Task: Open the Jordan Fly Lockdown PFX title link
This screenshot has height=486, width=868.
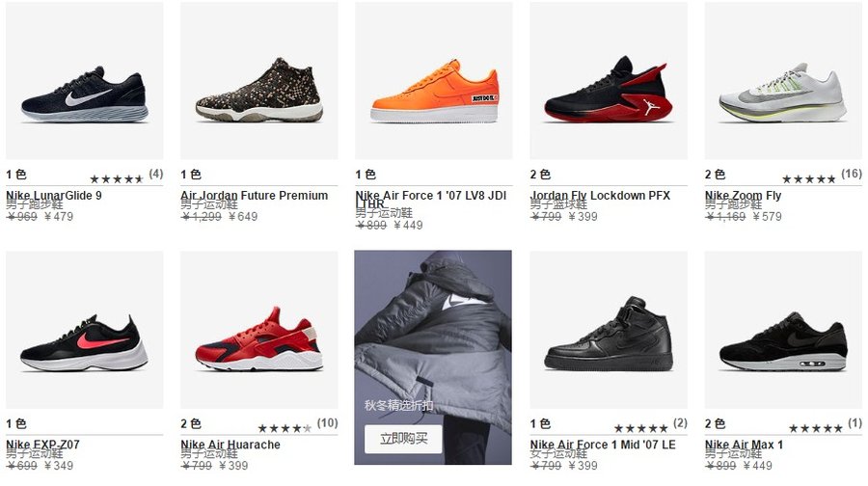Action: pyautogui.click(x=600, y=196)
